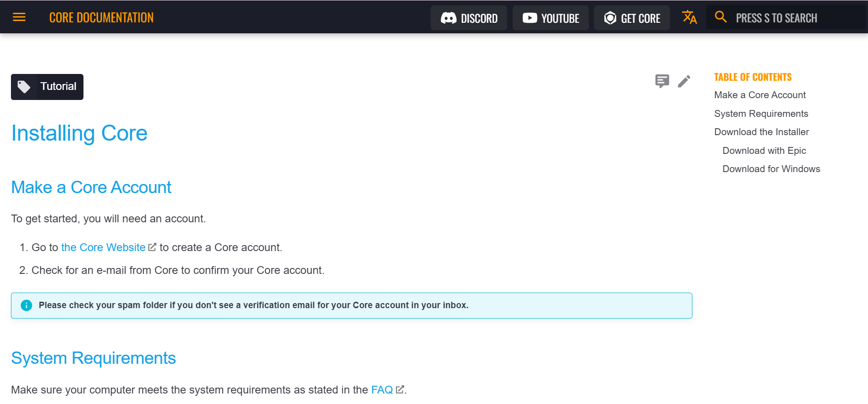The height and width of the screenshot is (404, 868).
Task: Focus the Press S to Search field
Action: (787, 18)
